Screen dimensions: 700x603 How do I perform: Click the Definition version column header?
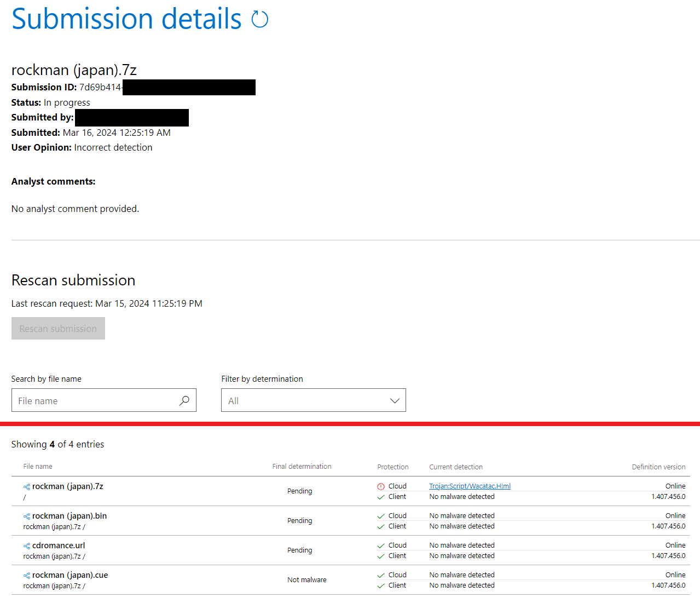click(x=658, y=467)
